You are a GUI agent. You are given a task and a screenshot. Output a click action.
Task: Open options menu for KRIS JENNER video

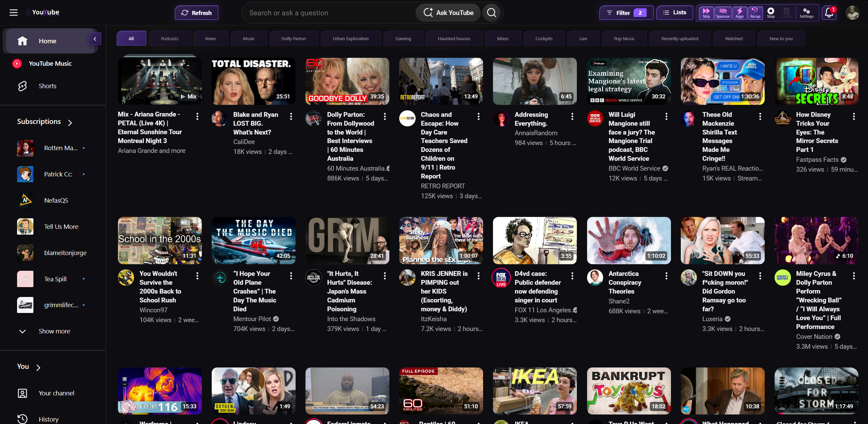[478, 276]
